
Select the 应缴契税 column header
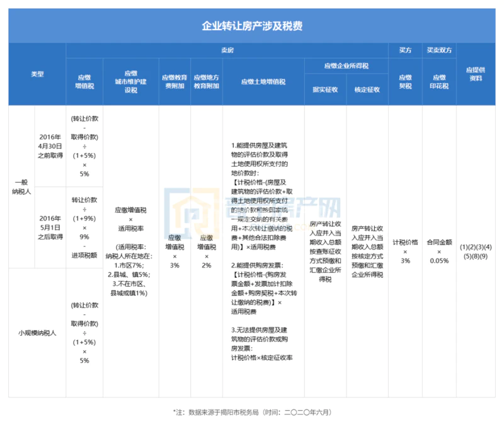point(405,81)
